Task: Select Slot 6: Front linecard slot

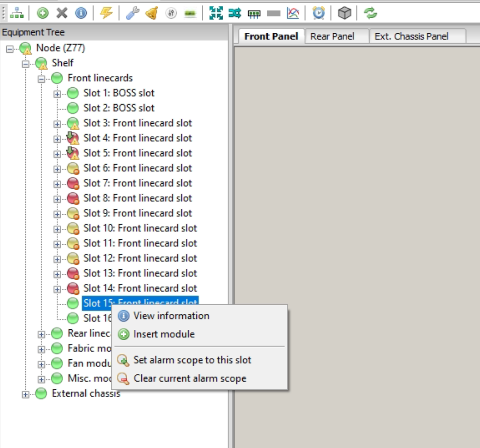Action: 137,168
